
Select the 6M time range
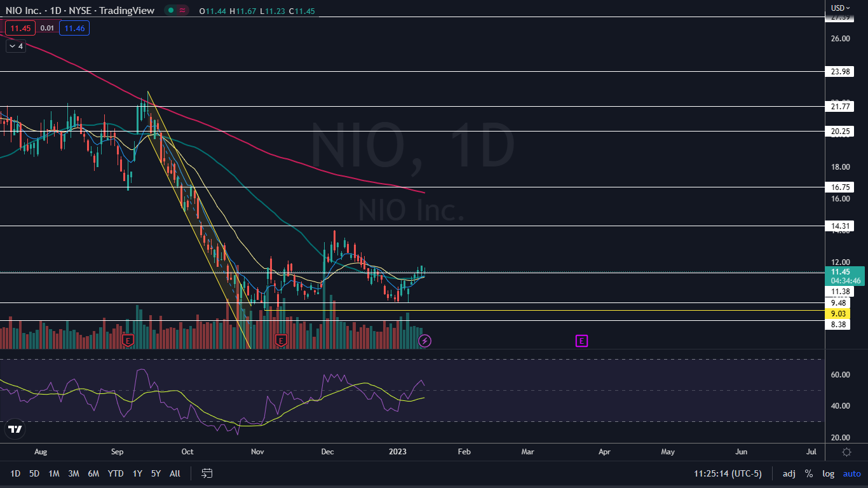pyautogui.click(x=93, y=473)
